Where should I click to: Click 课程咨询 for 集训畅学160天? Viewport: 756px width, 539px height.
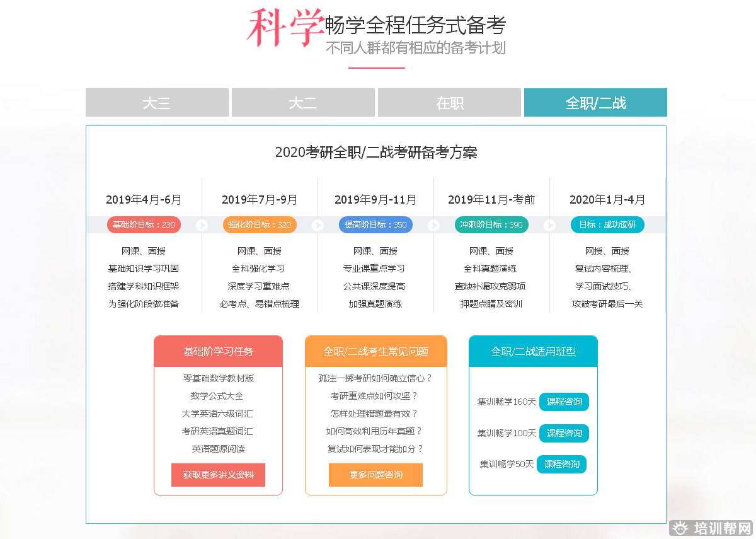click(564, 402)
